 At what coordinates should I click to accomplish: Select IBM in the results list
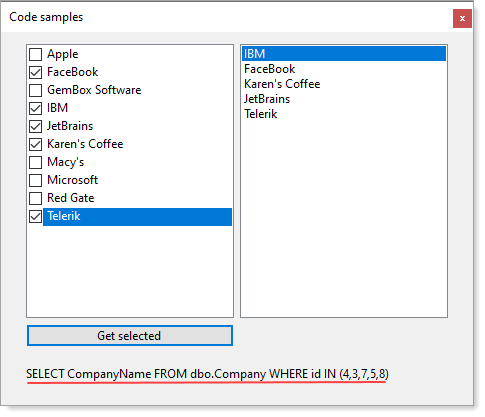click(344, 54)
